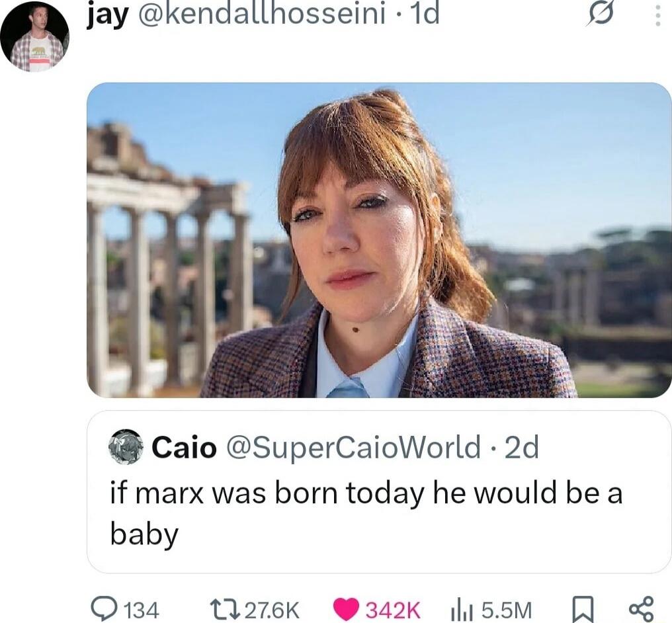This screenshot has width=672, height=623.
Task: Open view analytics bar chart icon
Action: click(461, 610)
